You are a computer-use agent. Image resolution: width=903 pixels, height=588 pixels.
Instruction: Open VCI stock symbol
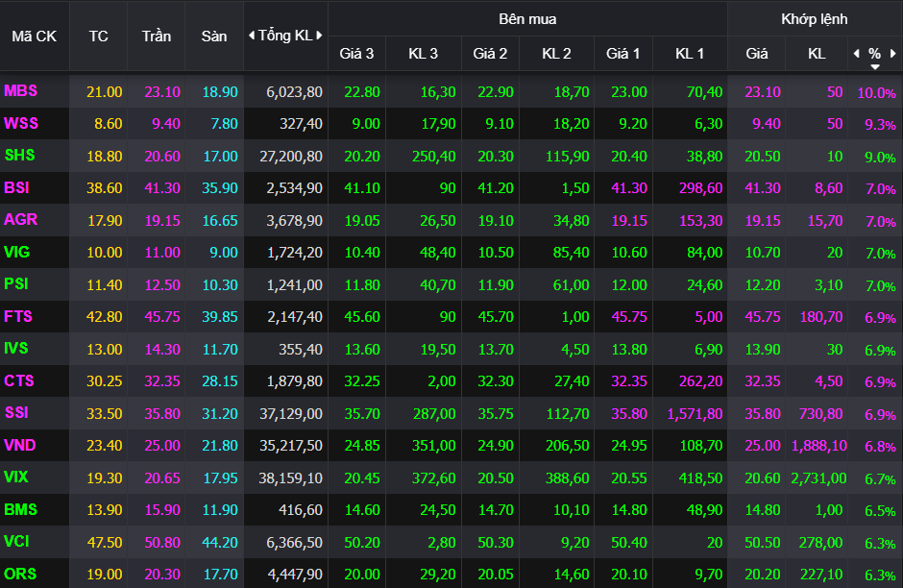16,542
